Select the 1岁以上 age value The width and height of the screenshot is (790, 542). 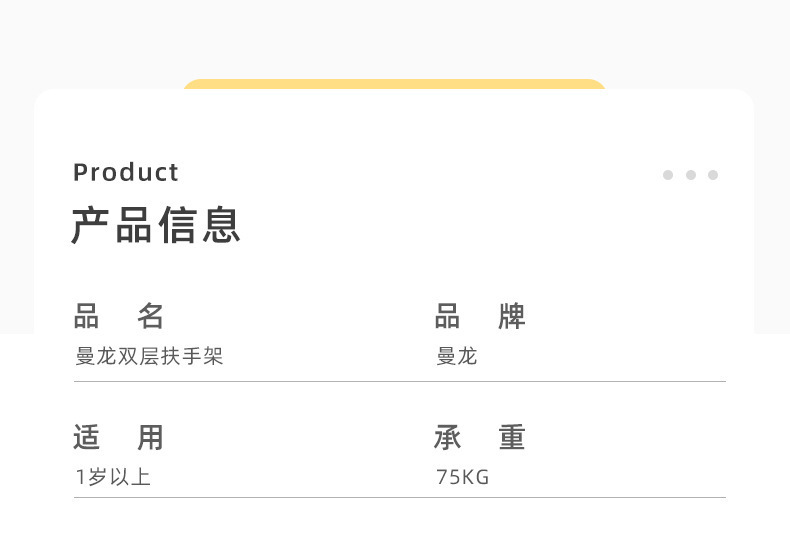113,477
